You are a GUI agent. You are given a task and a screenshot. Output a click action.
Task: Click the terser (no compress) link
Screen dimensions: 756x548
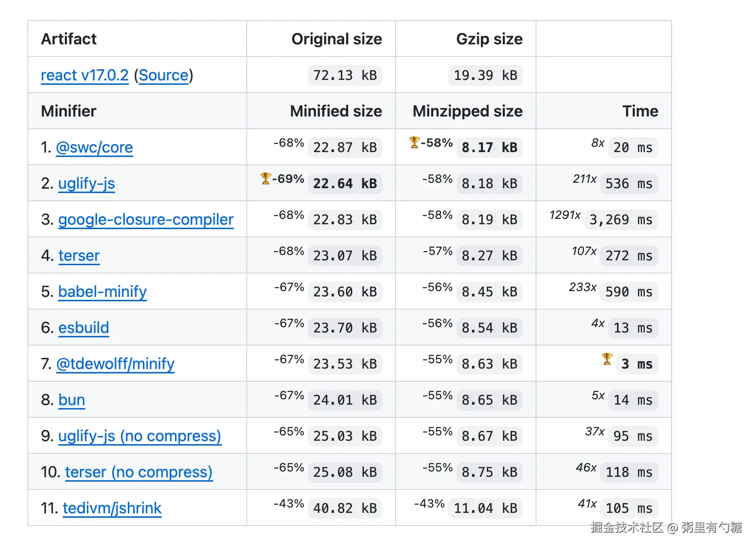coord(139,472)
